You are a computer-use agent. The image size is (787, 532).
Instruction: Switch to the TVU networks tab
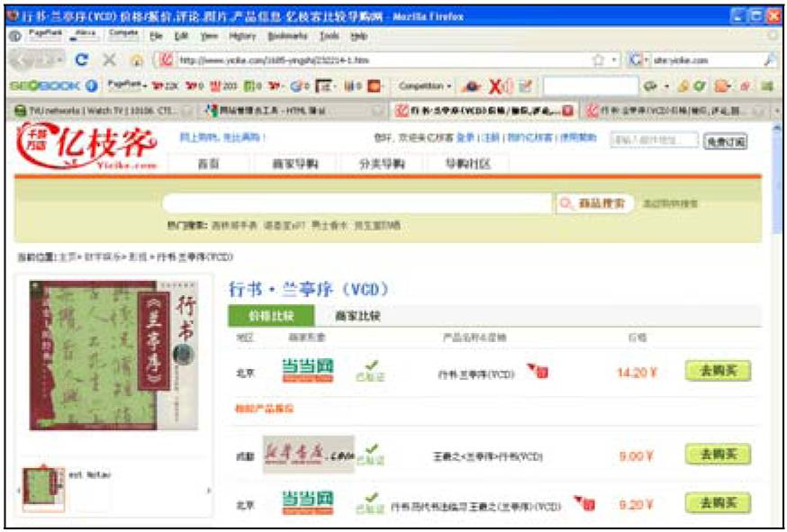[103, 111]
